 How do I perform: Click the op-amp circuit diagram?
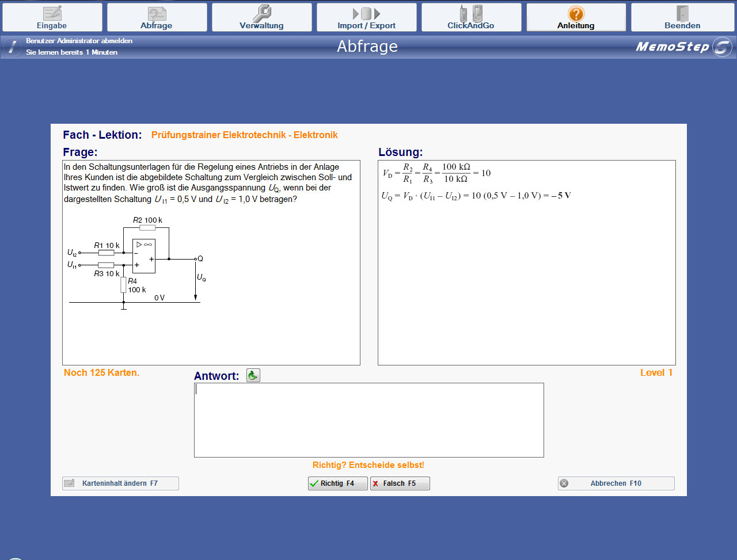click(x=136, y=262)
